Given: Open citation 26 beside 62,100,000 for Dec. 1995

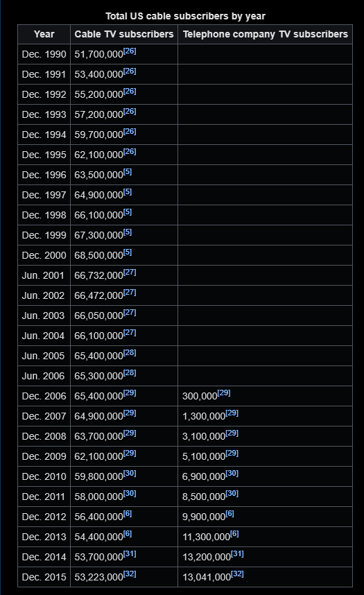Looking at the screenshot, I should coord(130,152).
